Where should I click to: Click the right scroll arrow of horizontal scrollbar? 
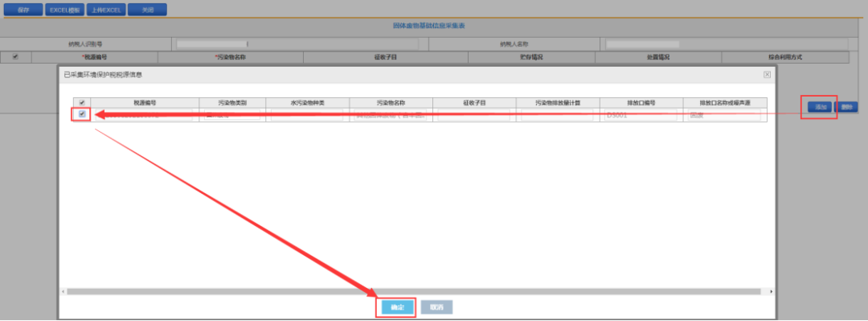tap(771, 291)
